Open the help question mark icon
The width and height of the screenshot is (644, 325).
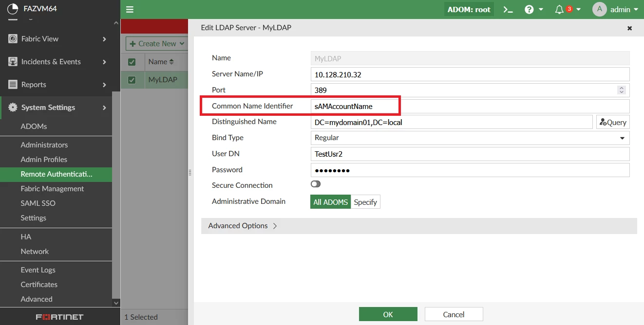pos(529,9)
